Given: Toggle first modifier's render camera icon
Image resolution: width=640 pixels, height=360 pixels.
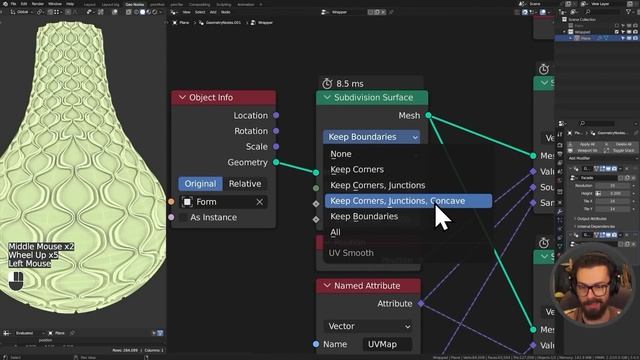Looking at the screenshot, I should pos(615,169).
